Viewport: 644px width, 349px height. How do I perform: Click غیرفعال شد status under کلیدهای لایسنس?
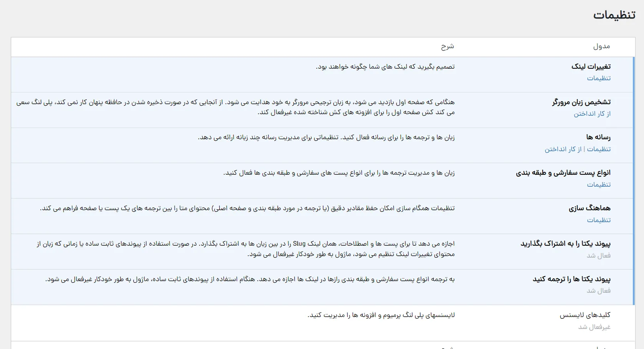pyautogui.click(x=594, y=327)
